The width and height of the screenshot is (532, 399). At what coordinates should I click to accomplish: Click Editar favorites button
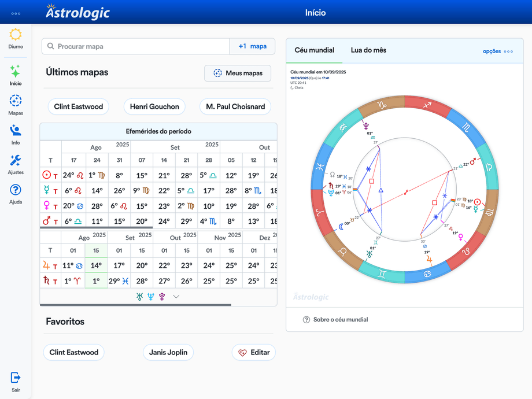point(254,353)
